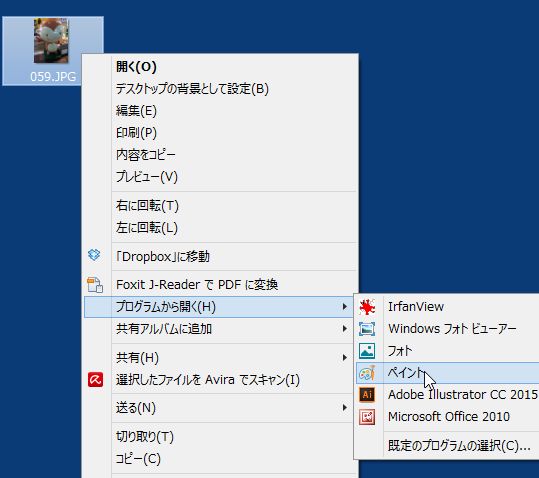Expand the 送る(N) submenu arrow
The width and height of the screenshot is (539, 478).
[x=345, y=408]
